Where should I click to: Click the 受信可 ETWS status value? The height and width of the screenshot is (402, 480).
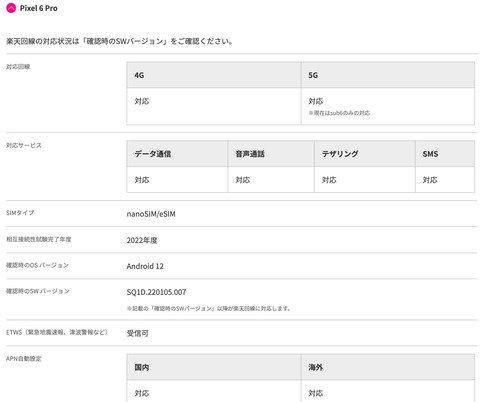tap(138, 333)
